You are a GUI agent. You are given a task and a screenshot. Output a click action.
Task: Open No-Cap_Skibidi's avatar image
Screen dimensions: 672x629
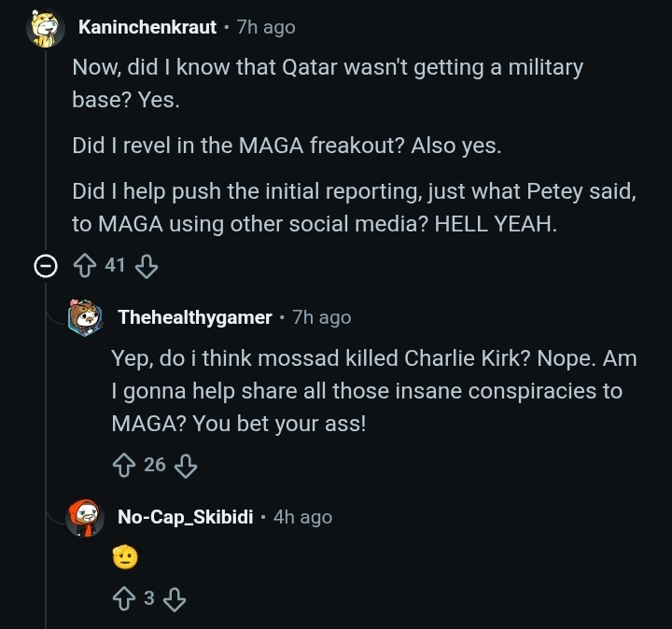click(85, 517)
